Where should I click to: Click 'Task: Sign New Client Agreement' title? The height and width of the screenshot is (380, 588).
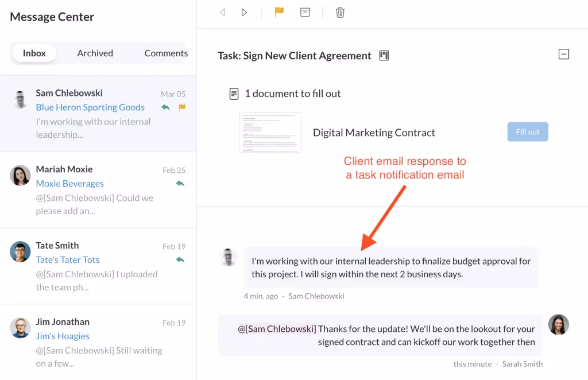295,56
